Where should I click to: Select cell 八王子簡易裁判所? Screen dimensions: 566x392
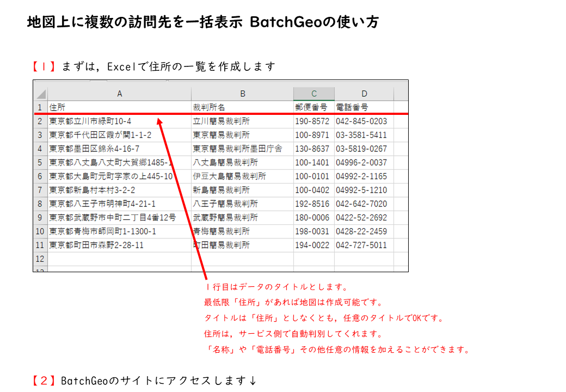tap(243, 204)
